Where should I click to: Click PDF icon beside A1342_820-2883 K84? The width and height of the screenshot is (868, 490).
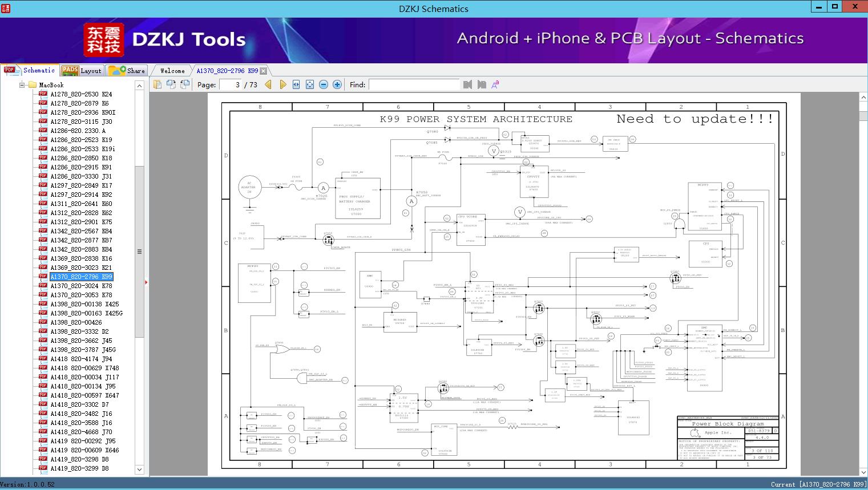point(43,249)
